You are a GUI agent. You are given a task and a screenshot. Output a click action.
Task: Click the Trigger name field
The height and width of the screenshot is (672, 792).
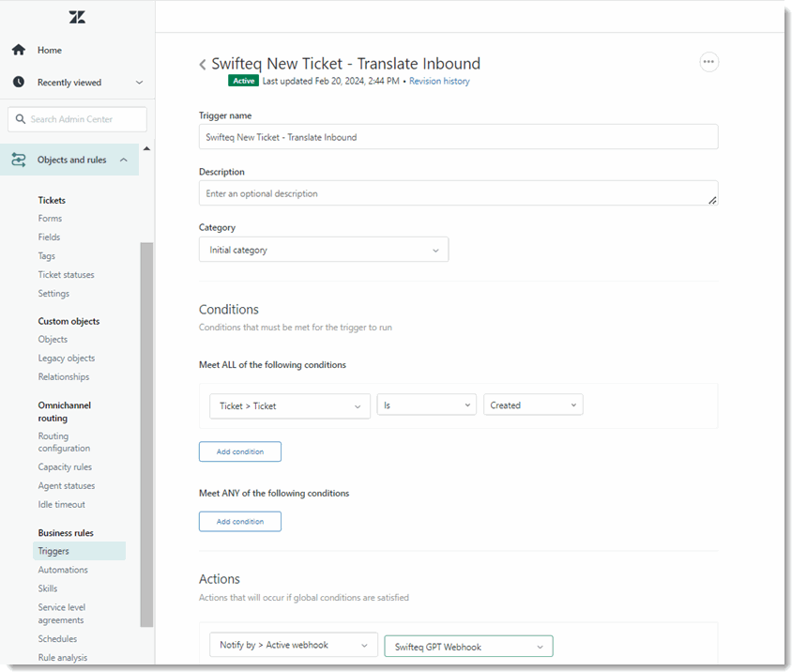(459, 137)
